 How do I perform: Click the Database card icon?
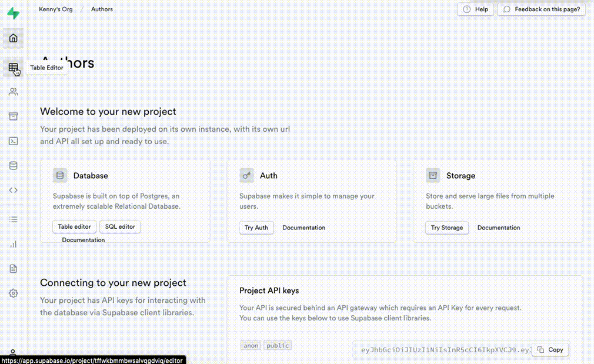click(x=60, y=175)
